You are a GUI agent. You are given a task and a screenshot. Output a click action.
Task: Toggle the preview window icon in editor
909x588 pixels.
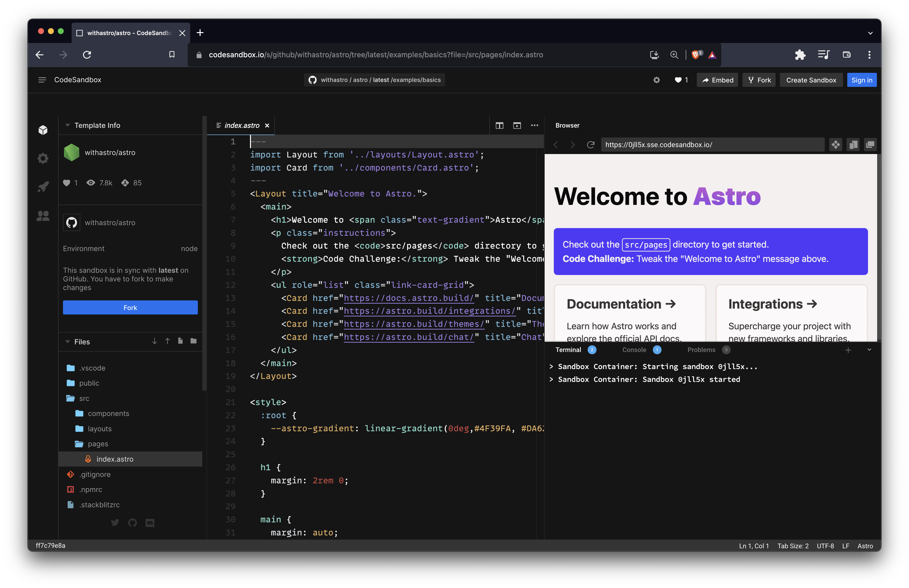pyautogui.click(x=517, y=126)
